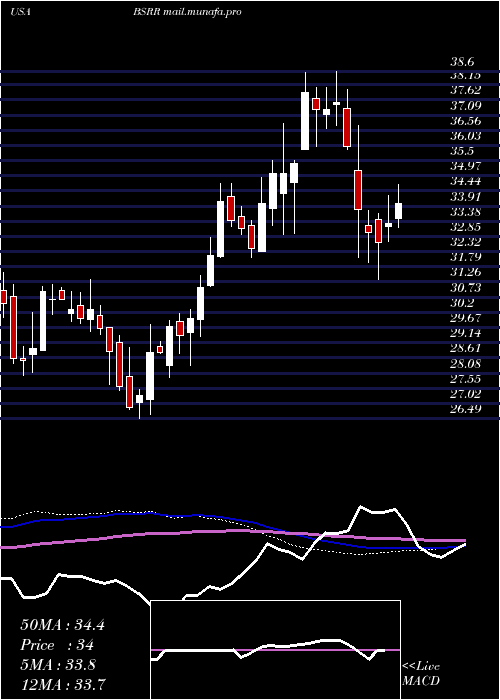Click the 50MA : 34.4 readout
The image size is (500, 700).
pyautogui.click(x=62, y=625)
